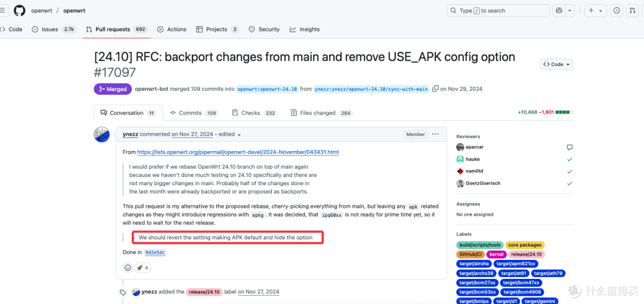Open the openwrt-devel mailing list link
The width and height of the screenshot is (644, 304).
point(238,152)
